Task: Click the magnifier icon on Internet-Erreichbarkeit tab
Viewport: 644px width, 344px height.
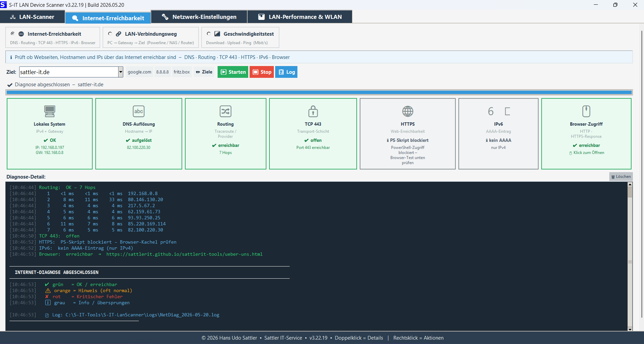Action: [75, 18]
